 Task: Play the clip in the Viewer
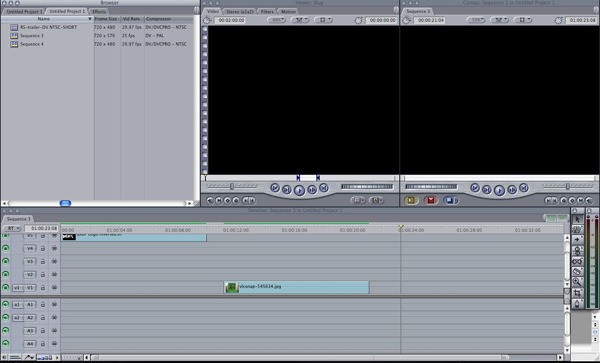tap(299, 190)
